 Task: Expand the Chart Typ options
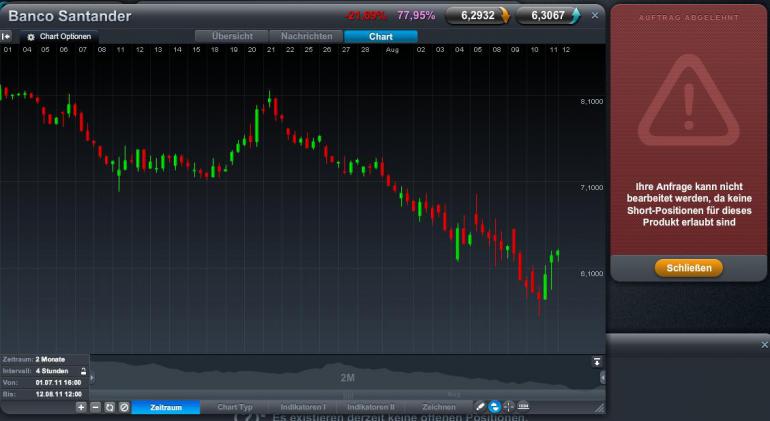pyautogui.click(x=235, y=407)
